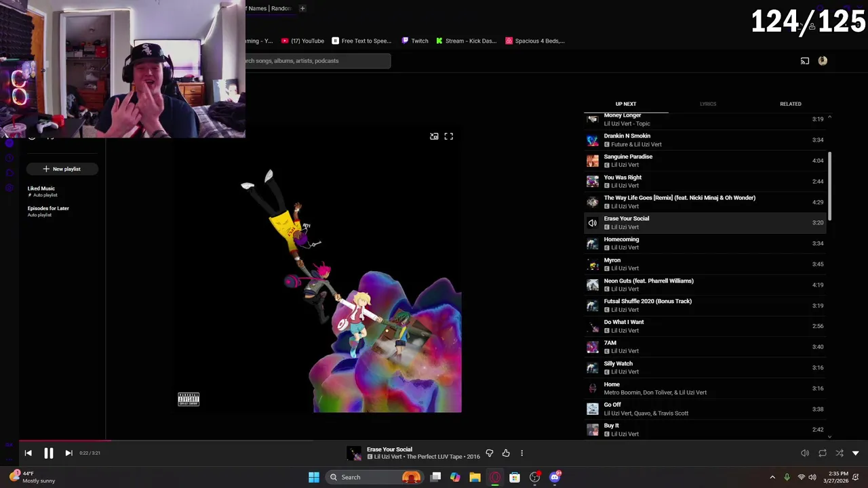Click the speaker icon on Erase Your Social row
The image size is (868, 488).
pyautogui.click(x=593, y=223)
